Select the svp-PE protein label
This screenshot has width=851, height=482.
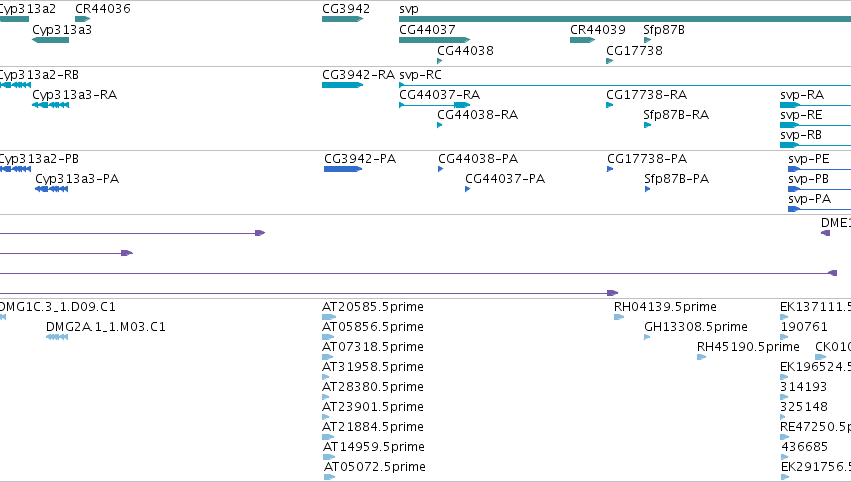(x=809, y=159)
